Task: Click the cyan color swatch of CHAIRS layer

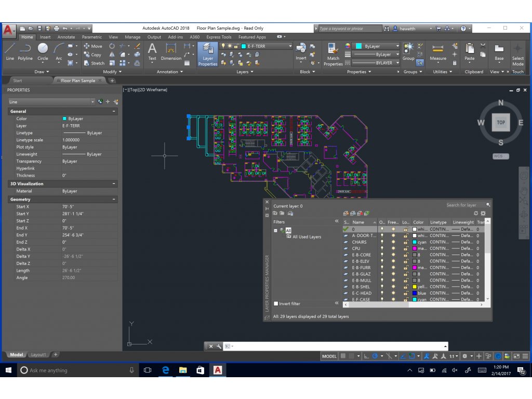Action: tap(414, 242)
